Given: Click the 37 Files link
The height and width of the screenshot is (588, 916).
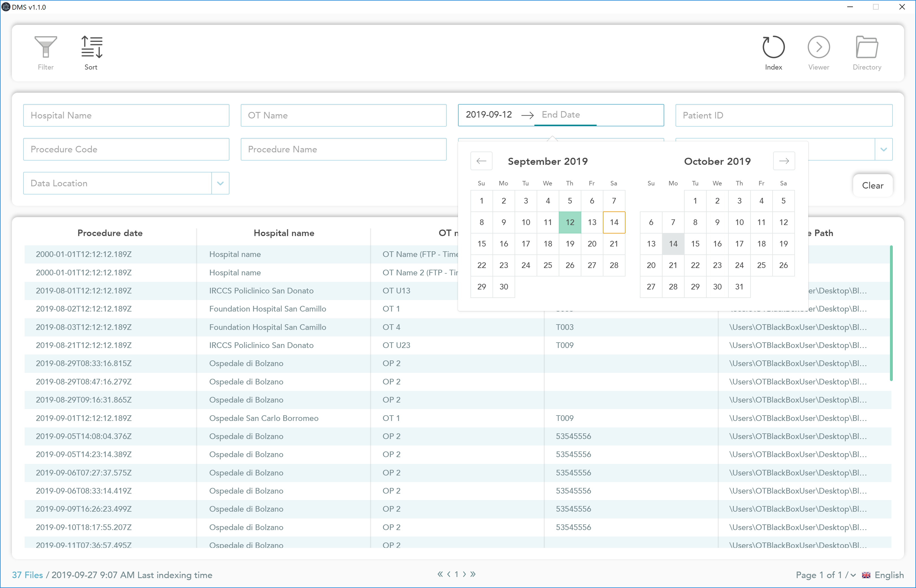Looking at the screenshot, I should tap(27, 575).
